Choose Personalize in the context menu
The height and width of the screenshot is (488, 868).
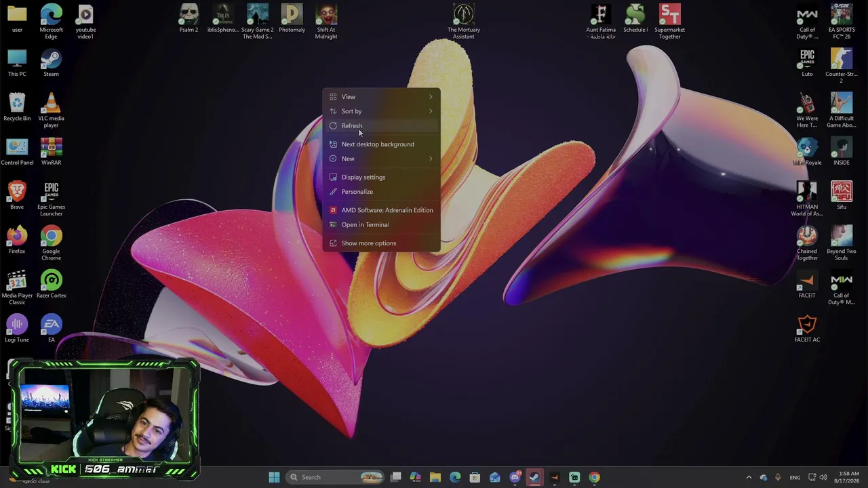381,192
